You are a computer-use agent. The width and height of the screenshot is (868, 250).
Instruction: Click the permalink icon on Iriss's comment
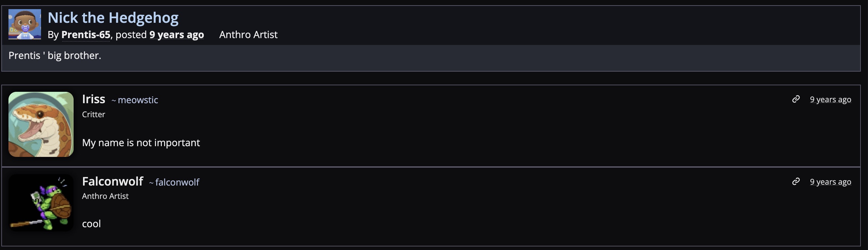(795, 99)
